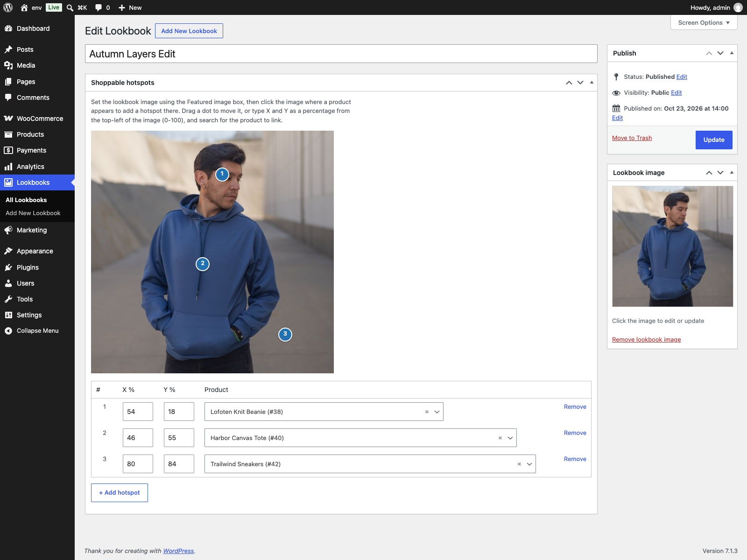Clear the Lofoten Knit Beanie selection
Screen dimensions: 747x560
click(x=427, y=412)
